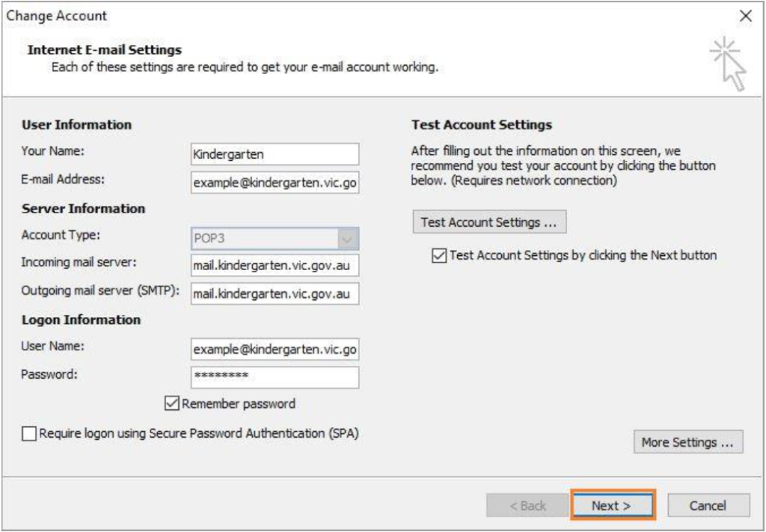766x532 pixels.
Task: Click the Test Account Settings button
Action: tap(489, 222)
